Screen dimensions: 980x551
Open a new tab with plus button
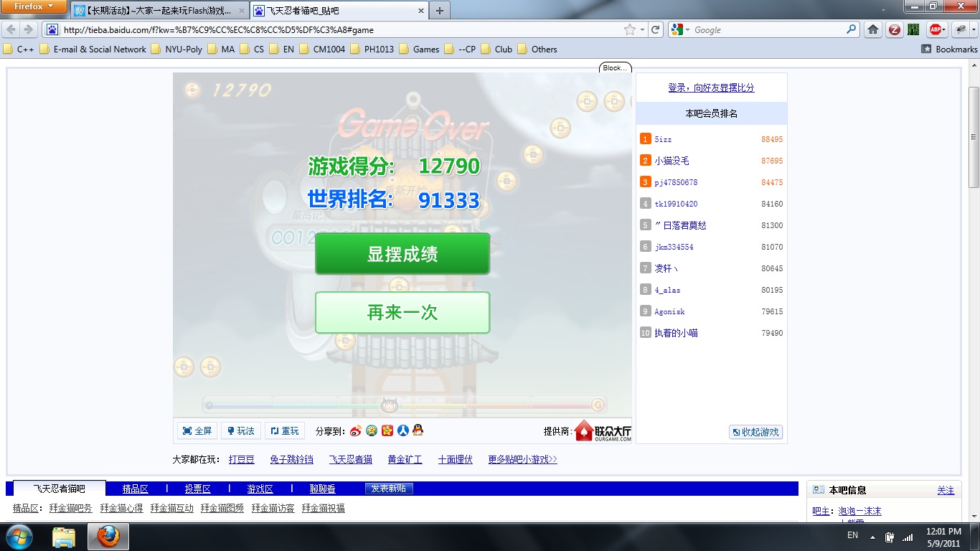440,10
